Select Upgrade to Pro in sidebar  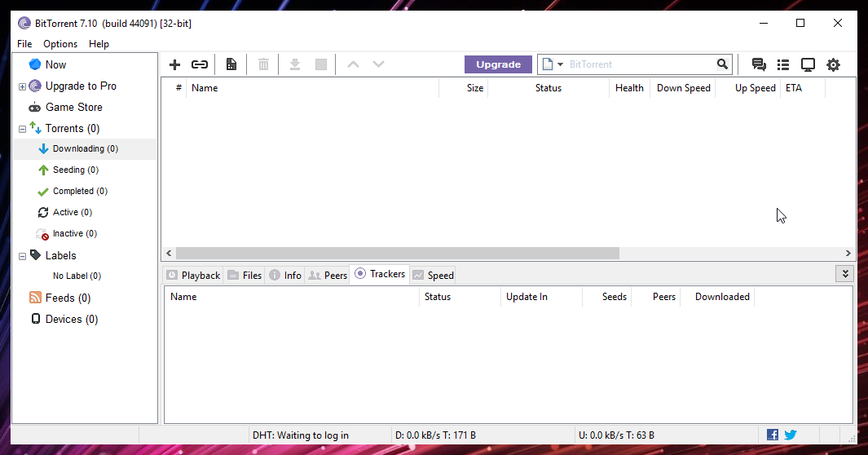81,86
